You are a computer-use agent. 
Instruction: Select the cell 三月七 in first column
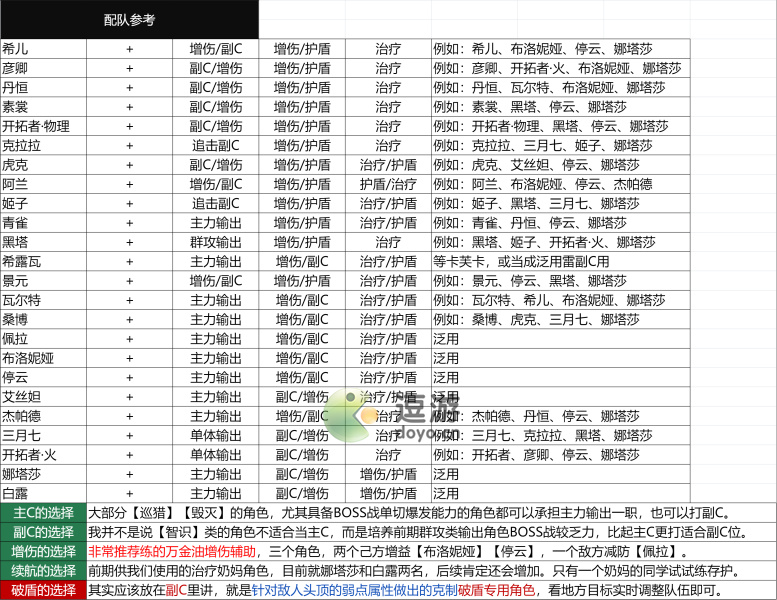(44, 436)
